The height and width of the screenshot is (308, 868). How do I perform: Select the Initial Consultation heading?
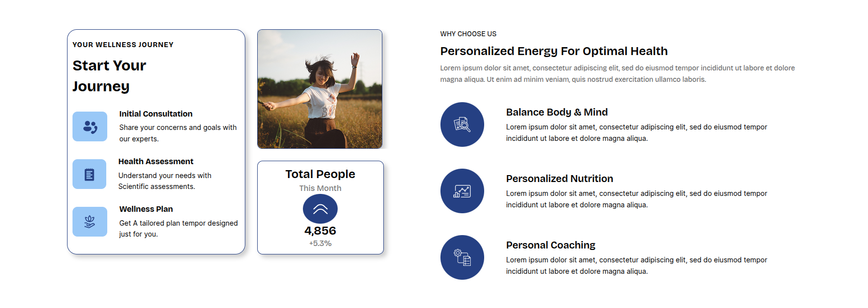coord(156,114)
